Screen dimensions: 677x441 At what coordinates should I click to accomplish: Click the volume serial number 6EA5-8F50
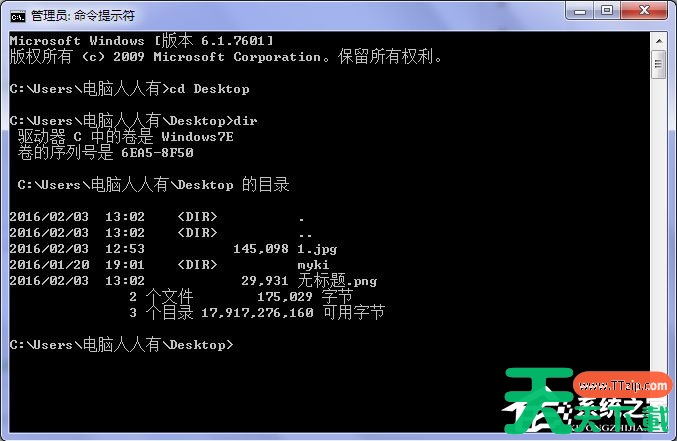click(157, 153)
